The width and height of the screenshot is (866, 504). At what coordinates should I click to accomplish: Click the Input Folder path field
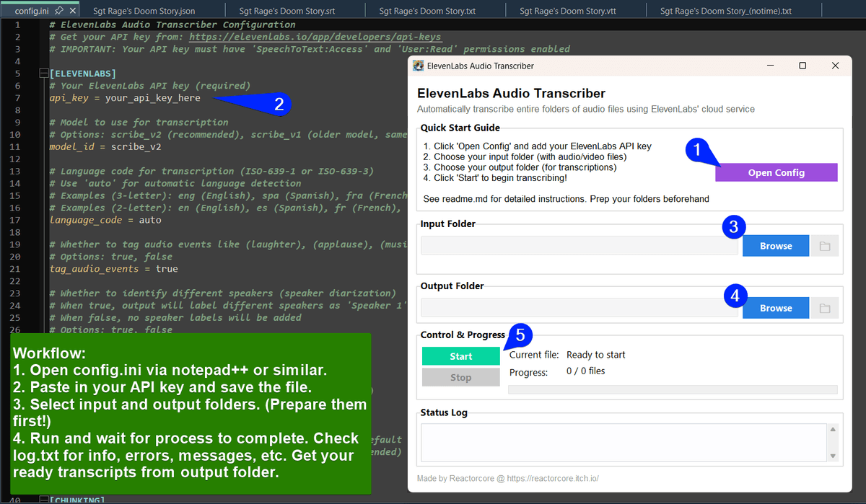click(x=579, y=246)
